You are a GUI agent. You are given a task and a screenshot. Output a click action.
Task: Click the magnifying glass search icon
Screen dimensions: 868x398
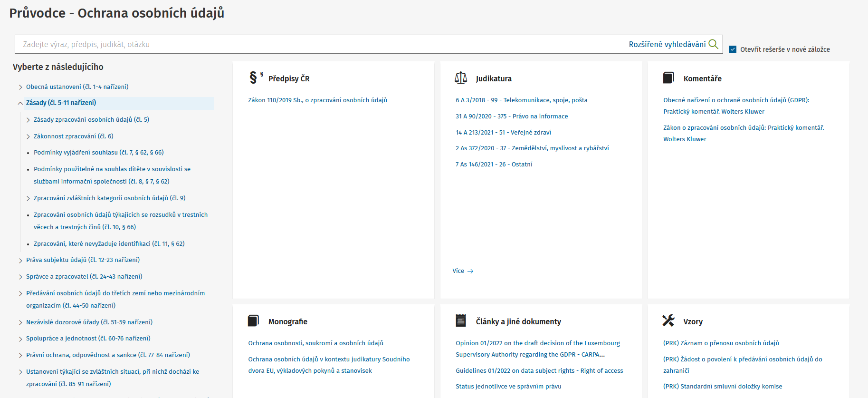[x=713, y=44]
